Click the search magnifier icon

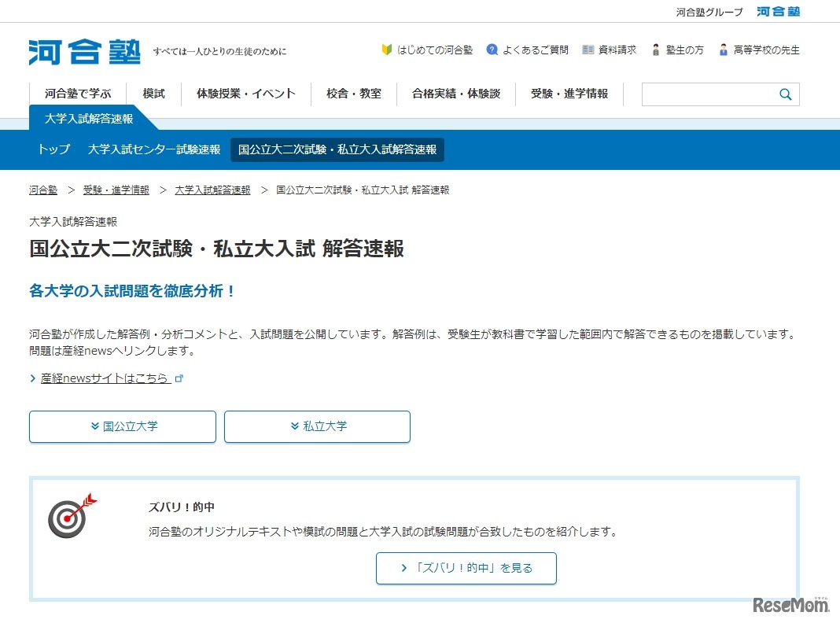(785, 94)
